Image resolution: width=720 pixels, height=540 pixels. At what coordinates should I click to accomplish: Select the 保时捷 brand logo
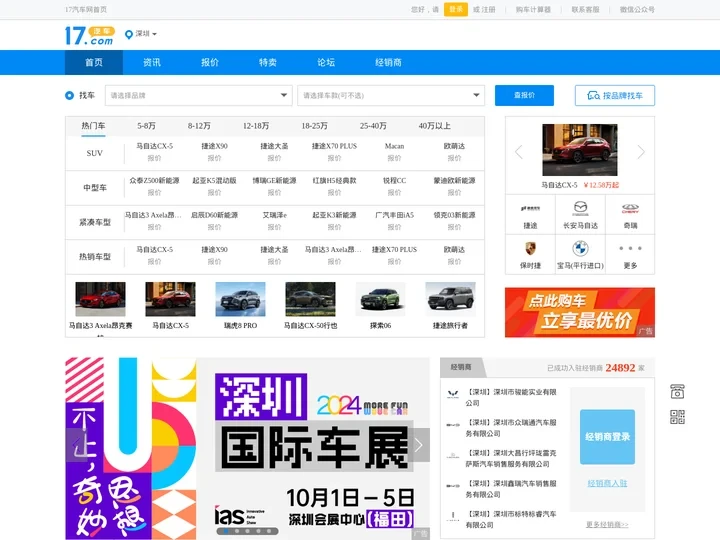[530, 248]
